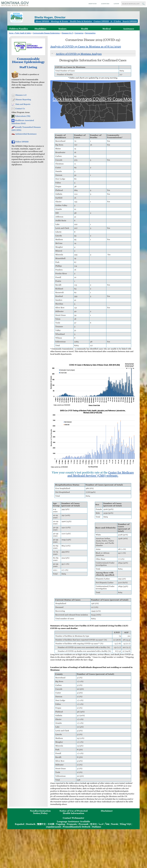This screenshot has width=147, height=868.
Task: Click the Tuberculosis (TB) icon
Action: [13, 116]
